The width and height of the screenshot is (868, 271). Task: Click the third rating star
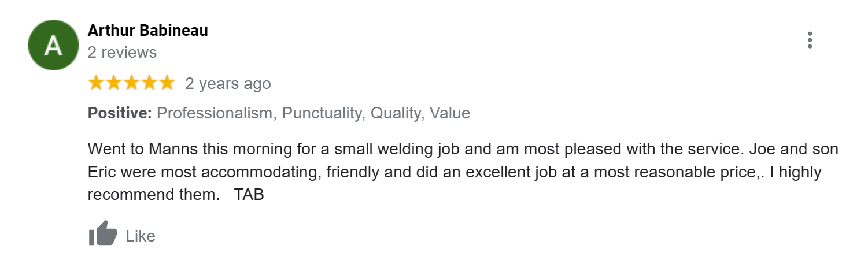(131, 83)
